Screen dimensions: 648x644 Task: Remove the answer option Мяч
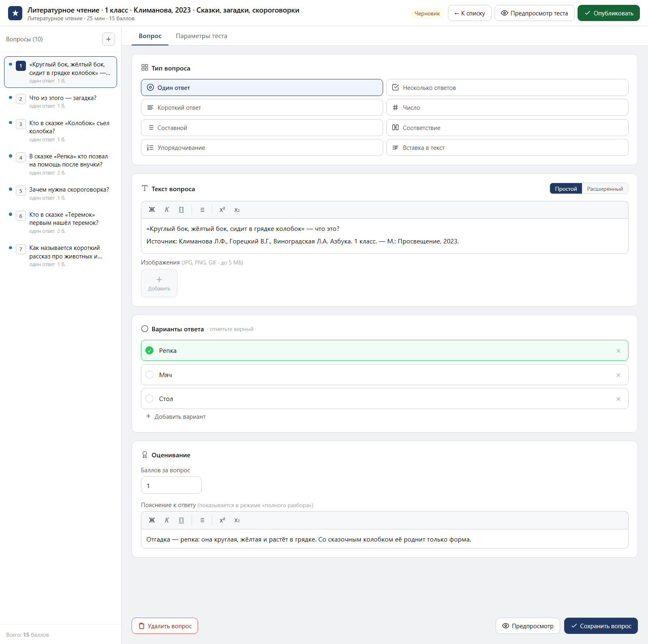tap(618, 375)
